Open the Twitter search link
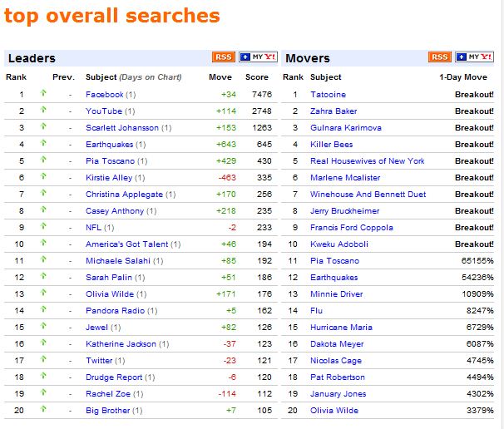Image resolution: width=504 pixels, height=429 pixels. tap(99, 361)
